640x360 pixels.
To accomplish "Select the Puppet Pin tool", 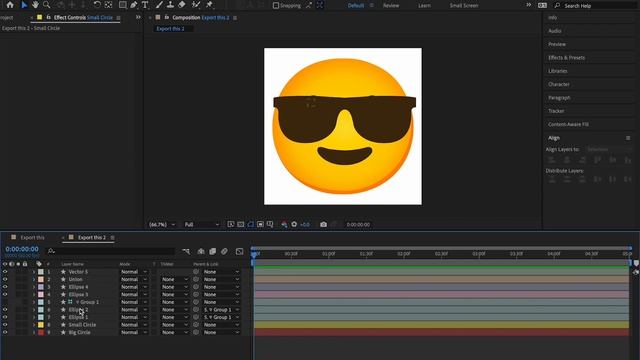I will pyautogui.click(x=209, y=5).
